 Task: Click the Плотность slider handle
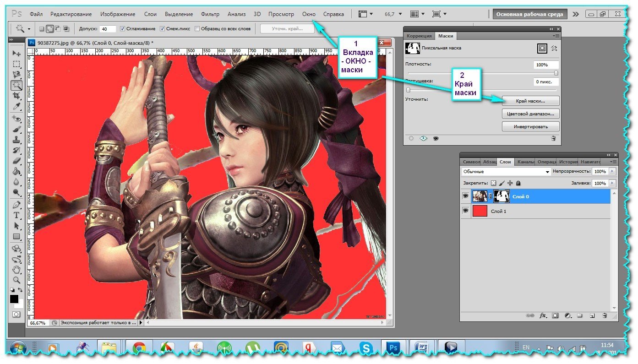(556, 73)
